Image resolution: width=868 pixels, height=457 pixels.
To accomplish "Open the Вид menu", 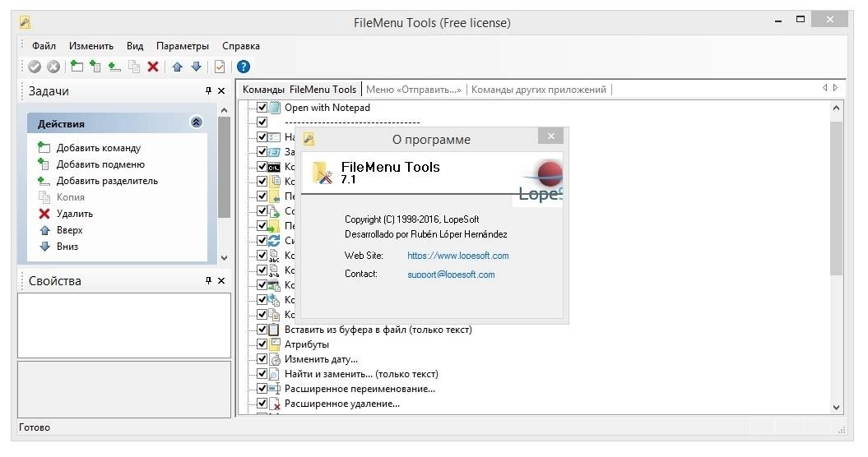I will [x=134, y=46].
